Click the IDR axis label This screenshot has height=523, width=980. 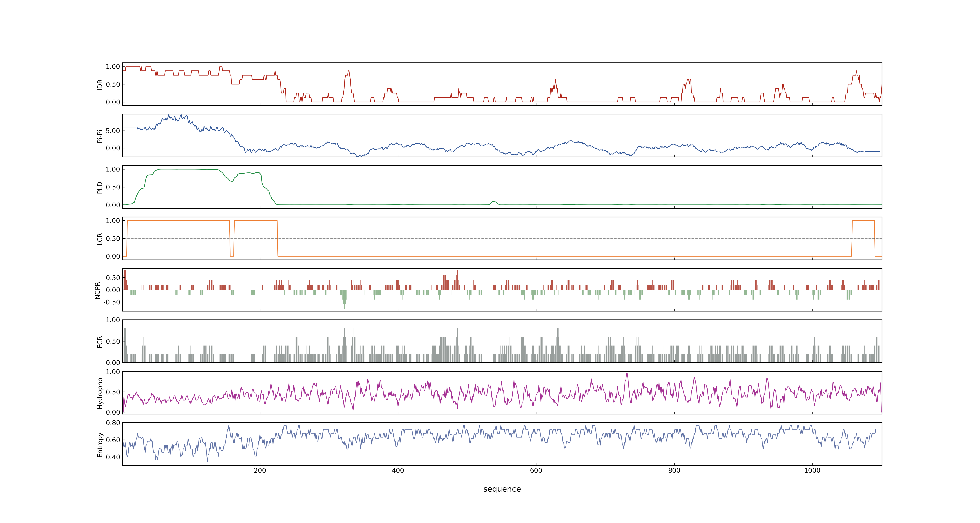[x=100, y=85]
